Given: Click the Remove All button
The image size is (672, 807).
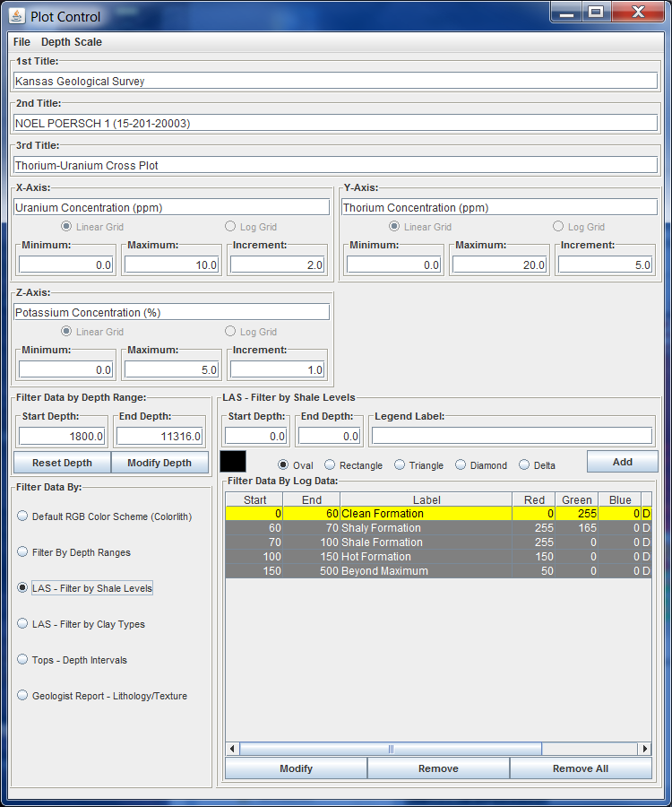Looking at the screenshot, I should [x=581, y=768].
